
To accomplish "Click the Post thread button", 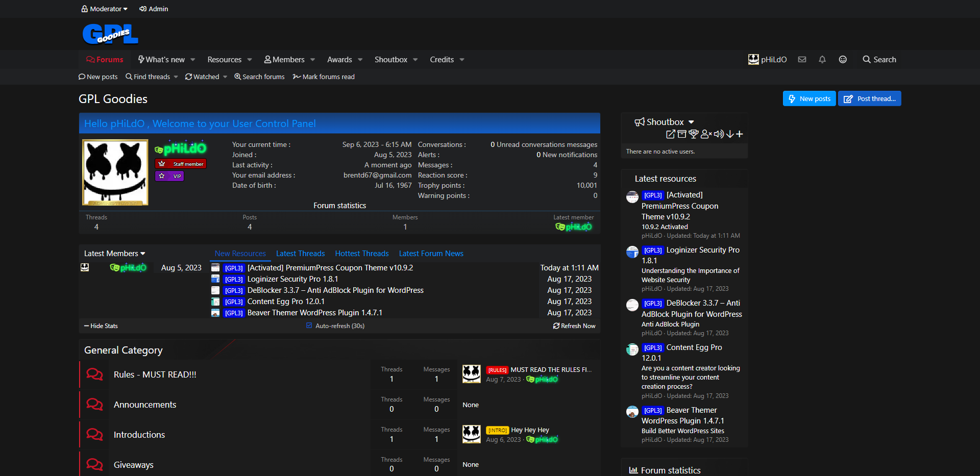I will click(869, 98).
